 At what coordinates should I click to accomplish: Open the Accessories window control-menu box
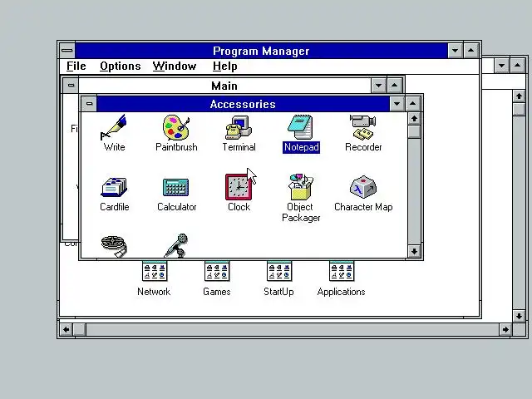pos(89,104)
